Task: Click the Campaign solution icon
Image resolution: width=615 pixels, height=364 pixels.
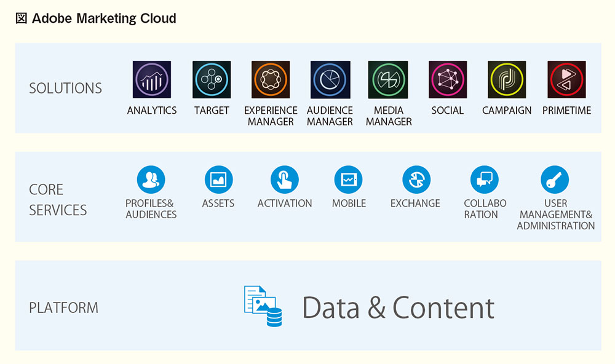Action: (x=507, y=79)
